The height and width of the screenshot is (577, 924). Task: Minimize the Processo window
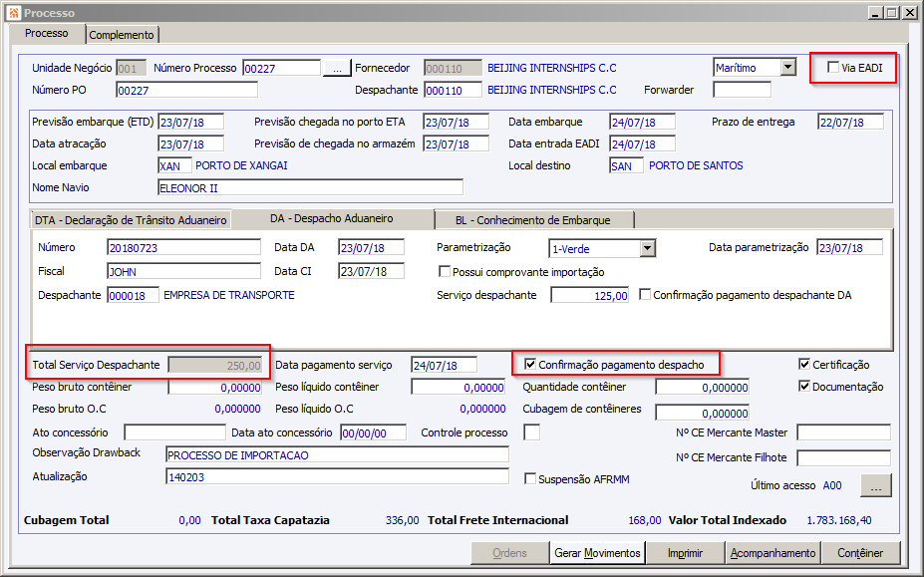pos(875,12)
